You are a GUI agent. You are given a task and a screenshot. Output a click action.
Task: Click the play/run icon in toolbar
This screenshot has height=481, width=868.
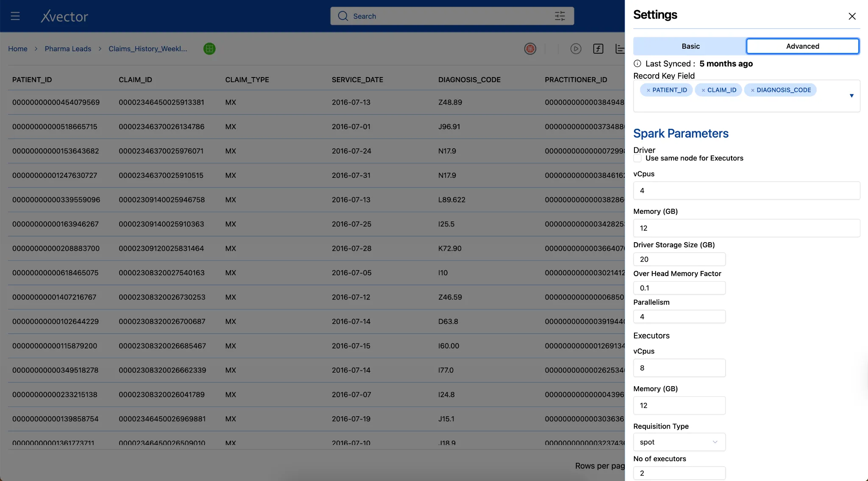coord(576,49)
